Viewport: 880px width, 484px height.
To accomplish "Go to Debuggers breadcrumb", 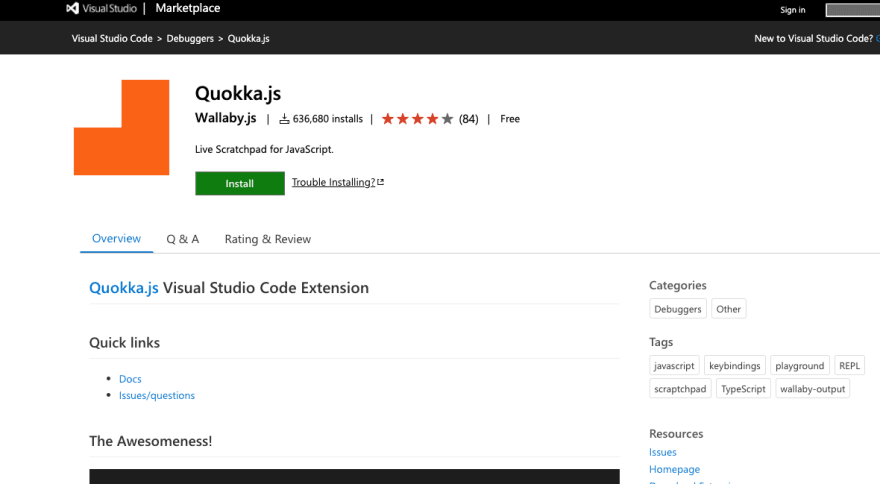I will 190,38.
